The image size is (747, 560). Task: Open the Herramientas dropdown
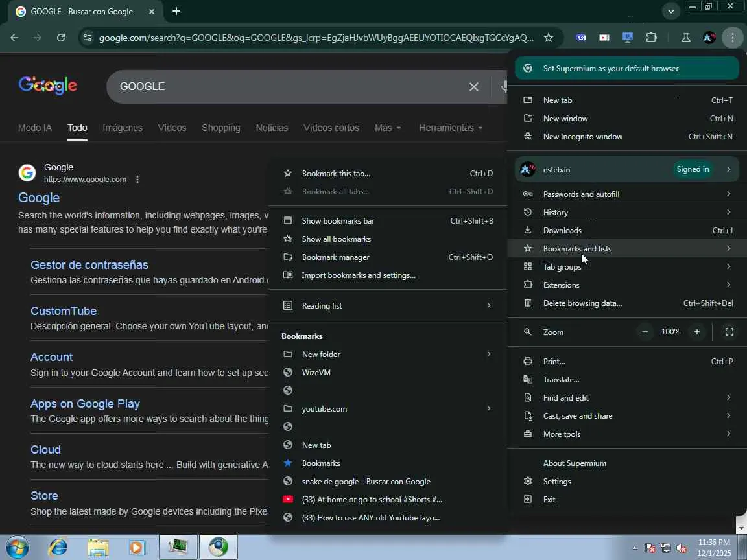[451, 128]
